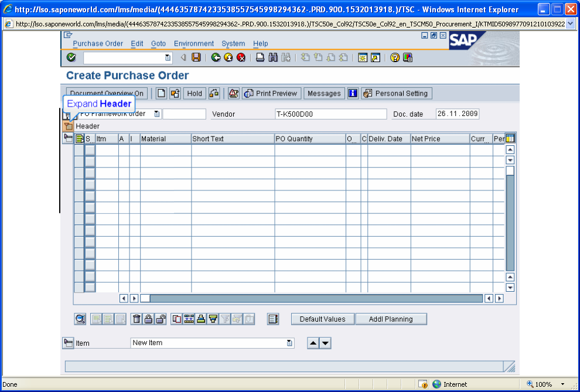Click the Material column header
Image resolution: width=580 pixels, height=392 pixels.
coord(165,139)
